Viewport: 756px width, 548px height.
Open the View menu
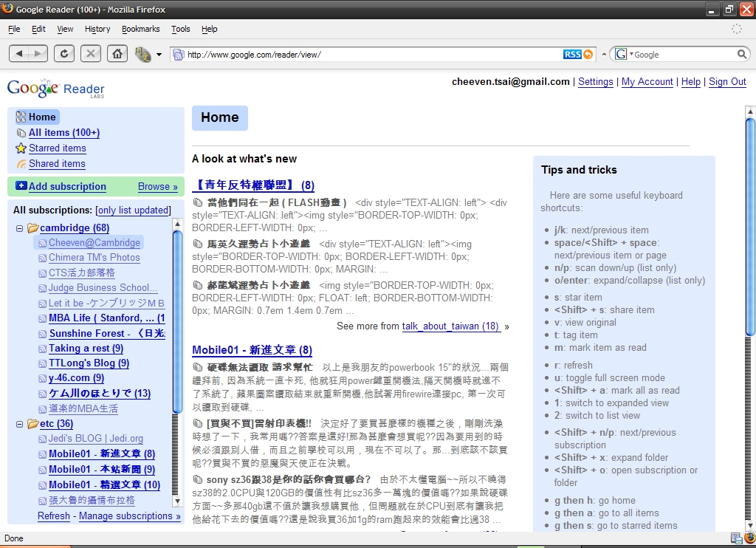pyautogui.click(x=65, y=29)
